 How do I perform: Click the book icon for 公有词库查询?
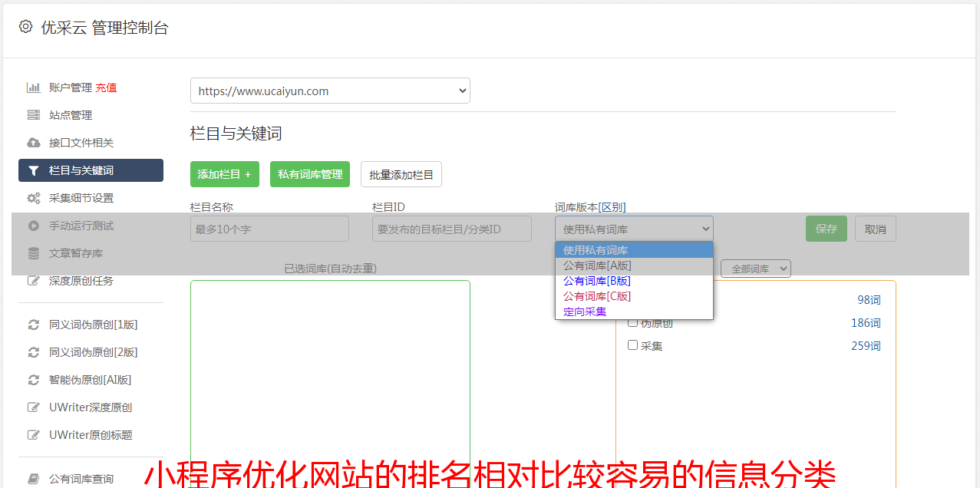click(x=34, y=479)
